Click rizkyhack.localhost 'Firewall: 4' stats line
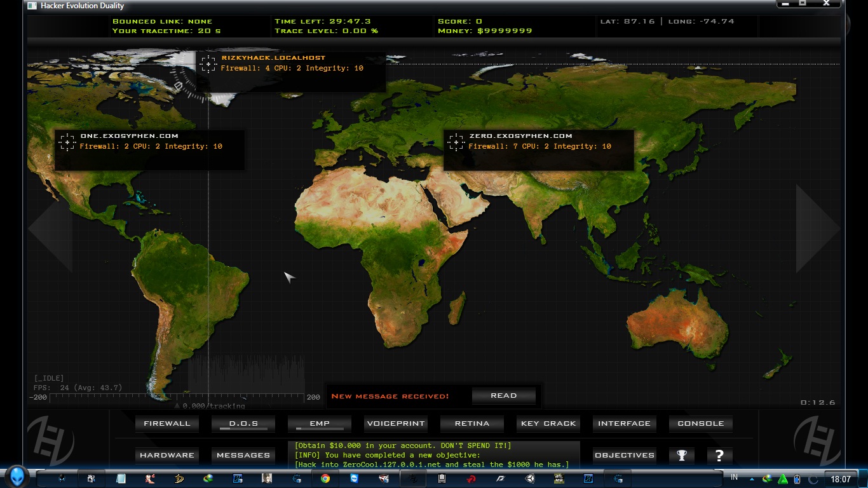This screenshot has height=488, width=868. click(x=292, y=68)
